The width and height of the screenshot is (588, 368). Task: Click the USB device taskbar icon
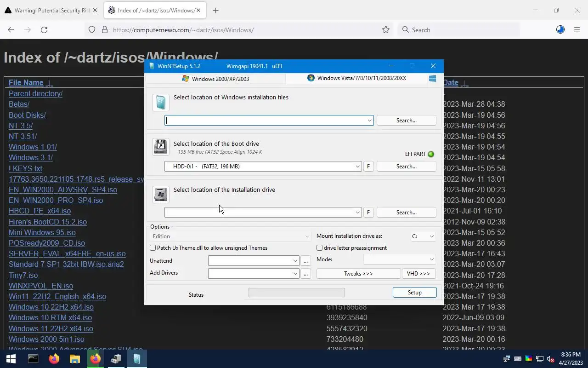116,359
